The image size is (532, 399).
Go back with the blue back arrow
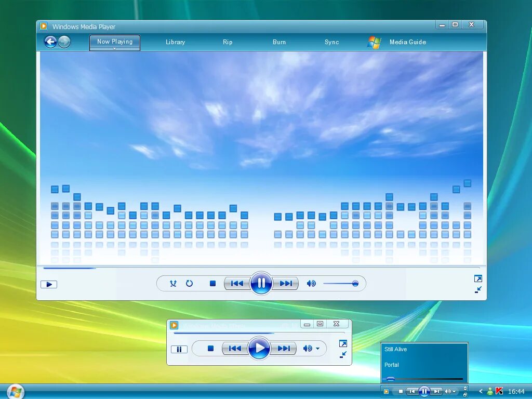tap(50, 42)
